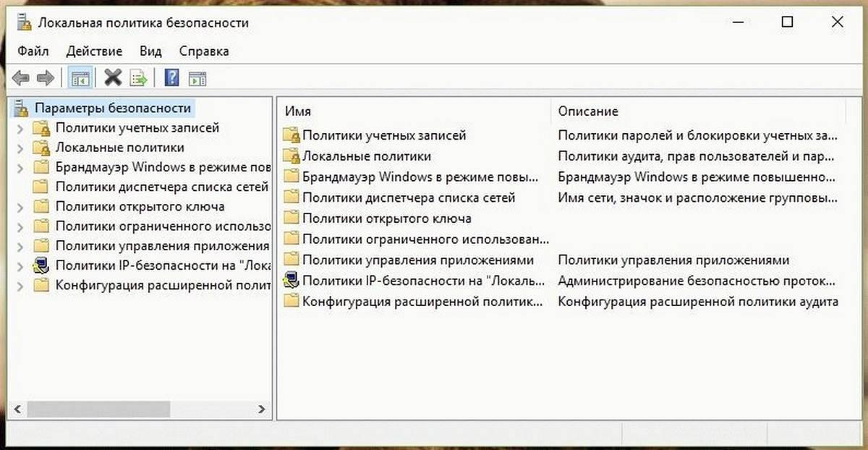
Task: Open the Действие menu
Action: (x=94, y=51)
